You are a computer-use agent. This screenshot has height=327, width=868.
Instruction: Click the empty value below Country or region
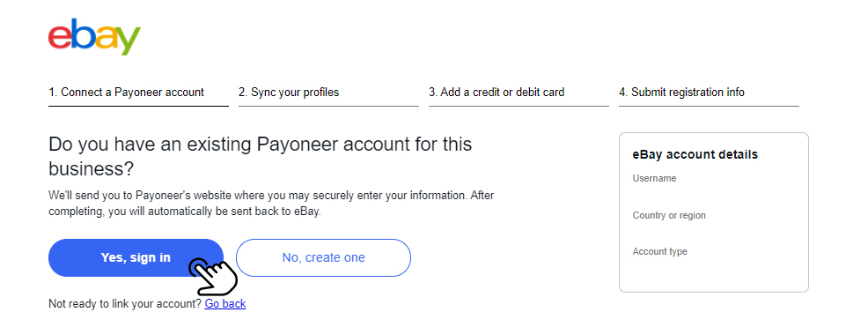coord(714,230)
